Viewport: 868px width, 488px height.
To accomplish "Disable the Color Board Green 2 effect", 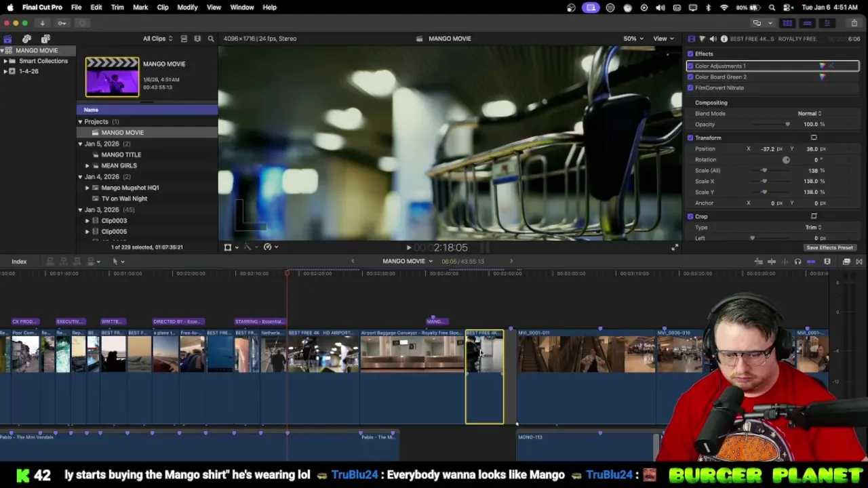I will (x=690, y=77).
